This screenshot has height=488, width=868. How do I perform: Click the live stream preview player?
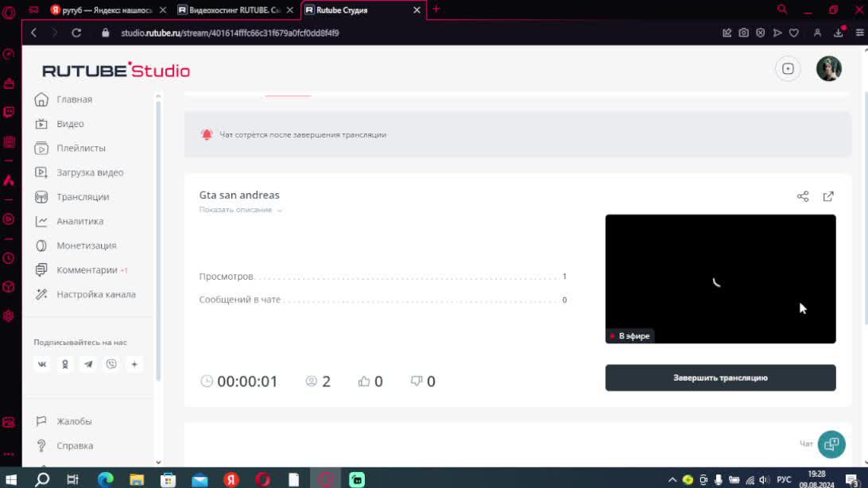click(x=720, y=279)
